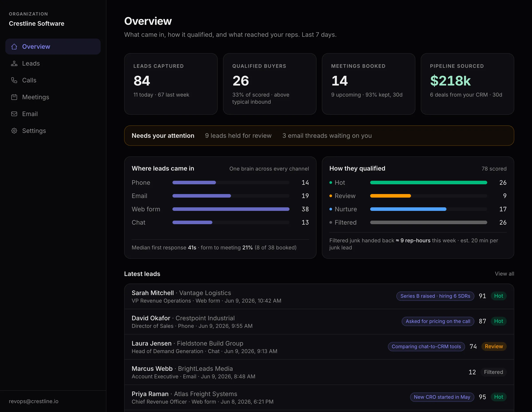Click 'Asked for pricing on the call' tag
Viewport: 532px width, 412px height.
pos(438,321)
